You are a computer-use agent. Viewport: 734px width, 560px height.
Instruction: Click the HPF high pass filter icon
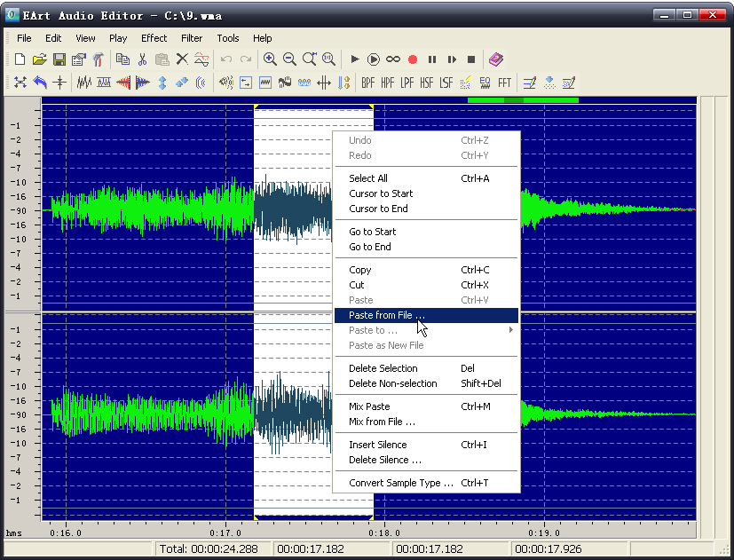[388, 83]
